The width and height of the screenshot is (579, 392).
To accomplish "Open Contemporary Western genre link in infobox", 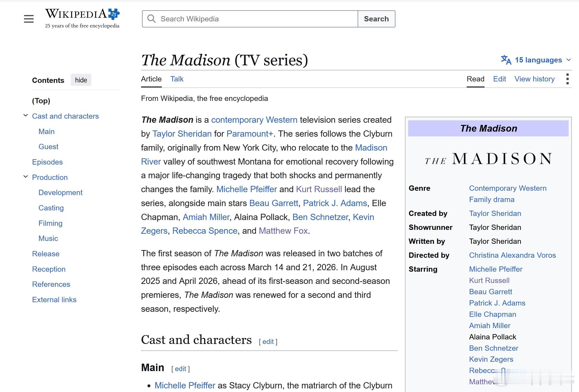I will click(x=508, y=188).
